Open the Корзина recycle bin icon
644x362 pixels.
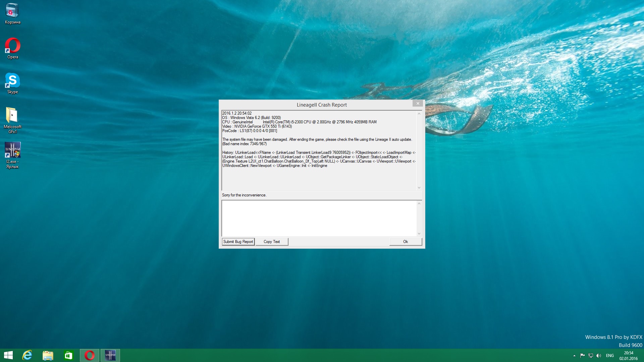(x=12, y=13)
